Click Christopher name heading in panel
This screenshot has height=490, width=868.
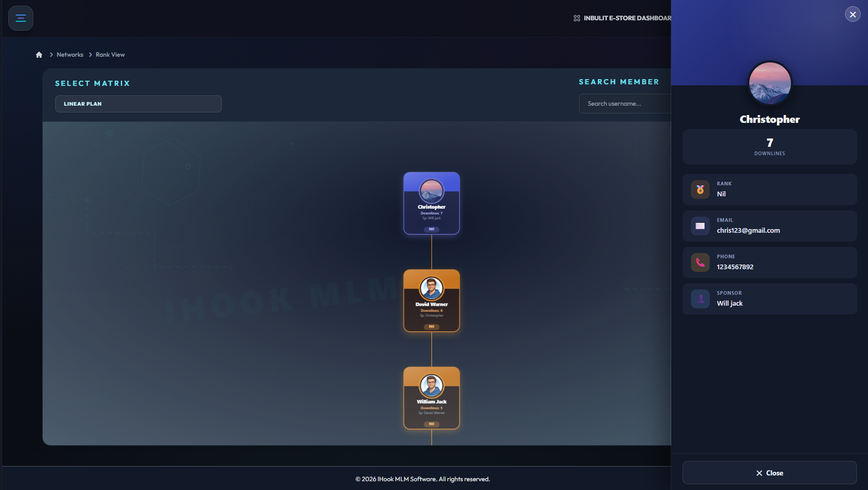pyautogui.click(x=770, y=119)
